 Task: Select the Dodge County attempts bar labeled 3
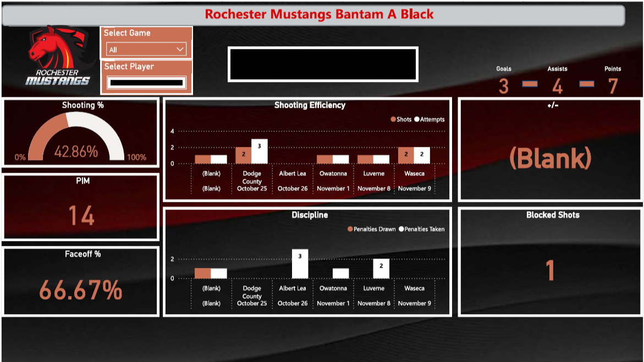(x=259, y=151)
